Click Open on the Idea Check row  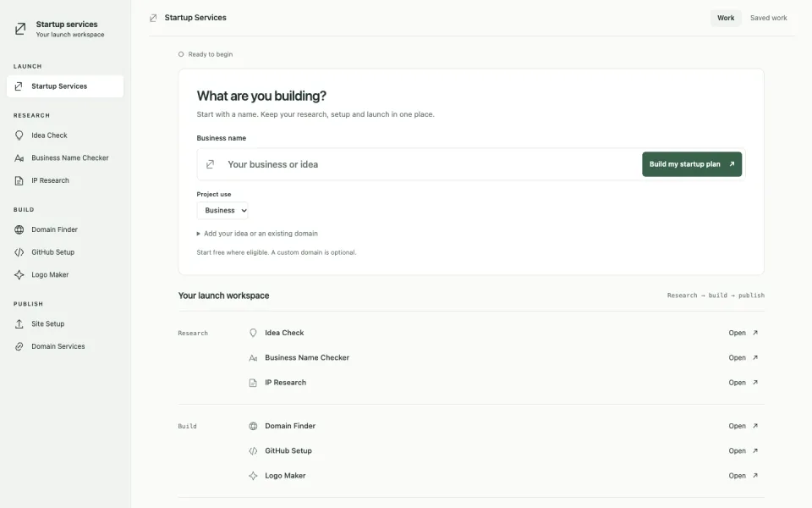point(743,333)
